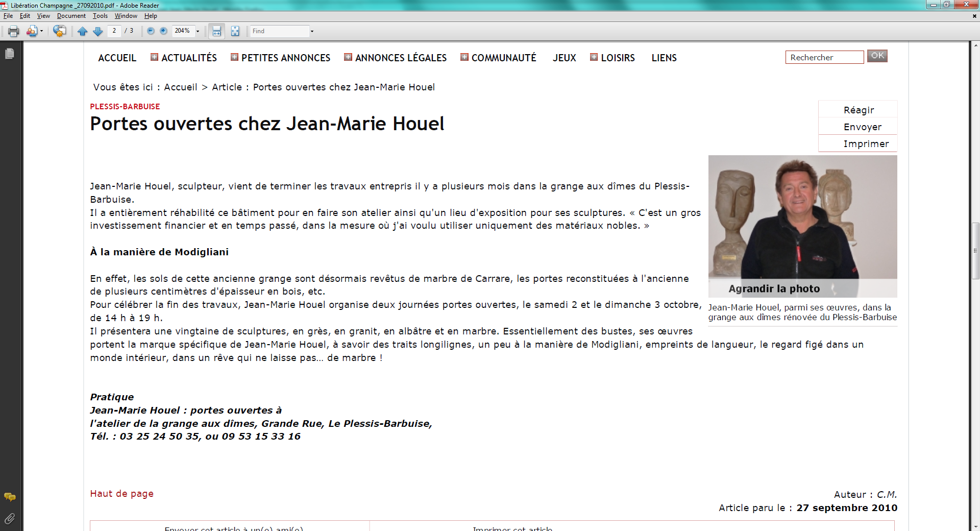Open the Attachments paperclip panel
The image size is (980, 531).
[x=9, y=519]
